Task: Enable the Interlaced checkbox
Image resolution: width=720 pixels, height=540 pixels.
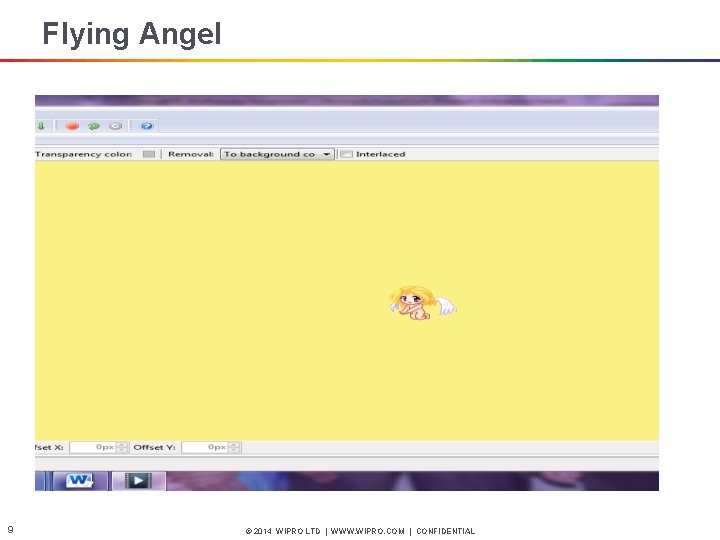Action: [346, 154]
